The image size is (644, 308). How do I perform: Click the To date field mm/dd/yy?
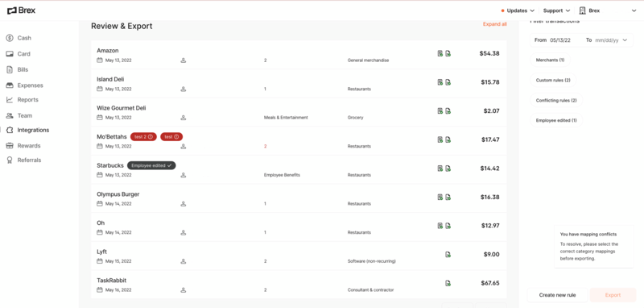pyautogui.click(x=607, y=40)
